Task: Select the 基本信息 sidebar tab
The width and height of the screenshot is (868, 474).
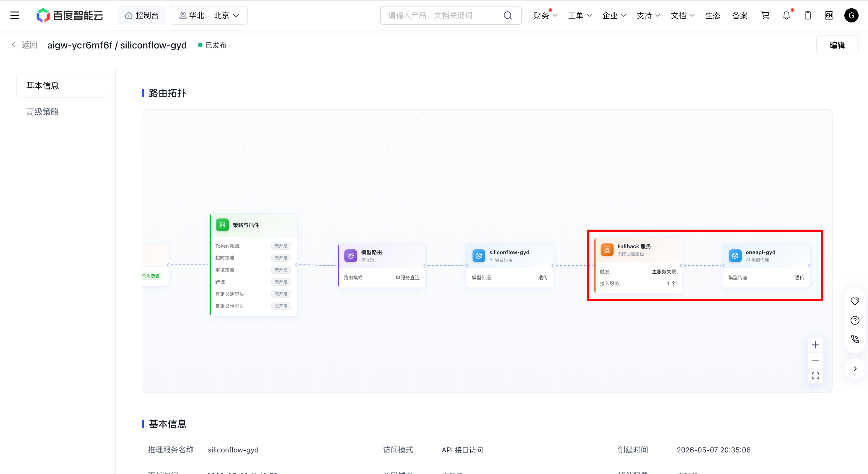Action: (62, 86)
